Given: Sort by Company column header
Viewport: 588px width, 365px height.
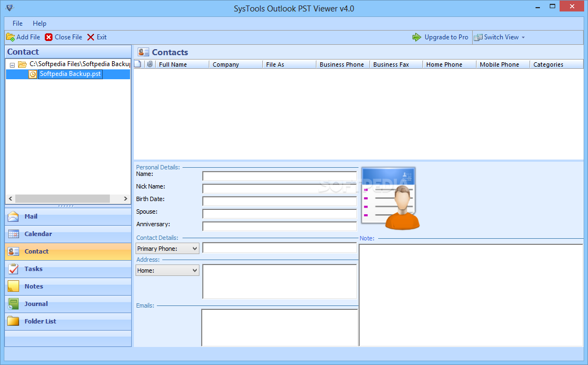Looking at the screenshot, I should (x=236, y=64).
